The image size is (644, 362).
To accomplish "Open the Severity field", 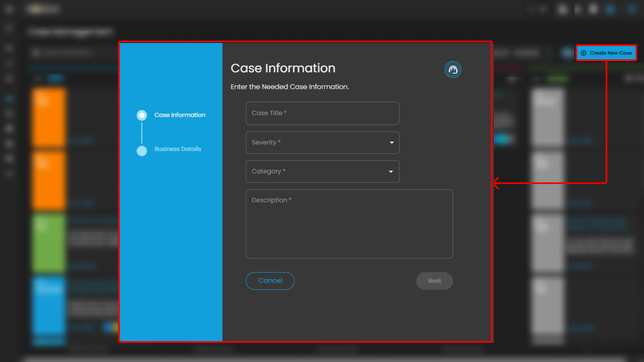I will (315, 143).
